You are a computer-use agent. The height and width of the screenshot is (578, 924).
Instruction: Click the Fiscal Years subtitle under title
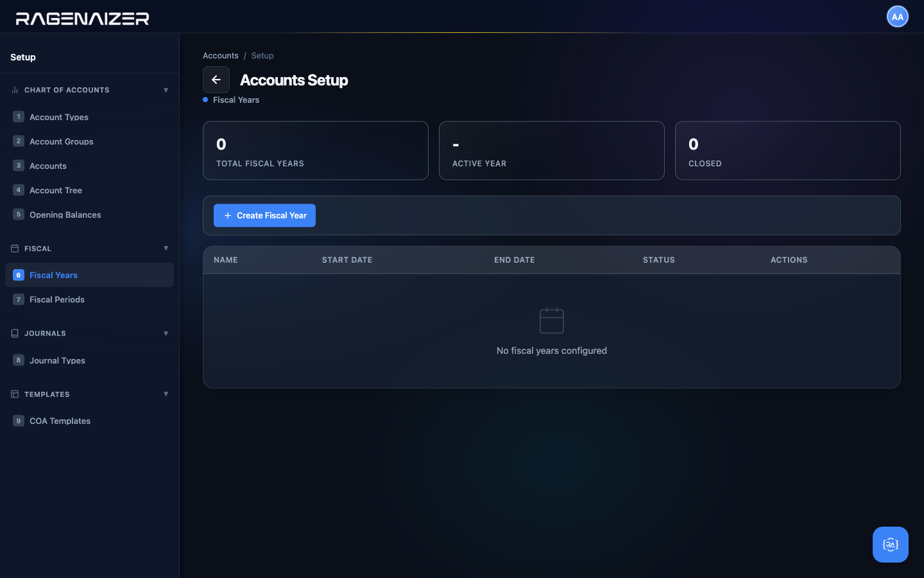coord(236,100)
